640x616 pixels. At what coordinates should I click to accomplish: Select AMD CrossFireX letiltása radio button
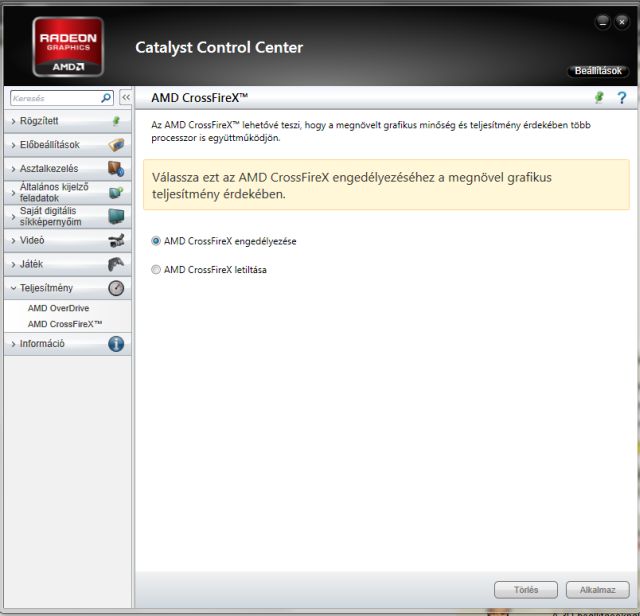tap(156, 269)
